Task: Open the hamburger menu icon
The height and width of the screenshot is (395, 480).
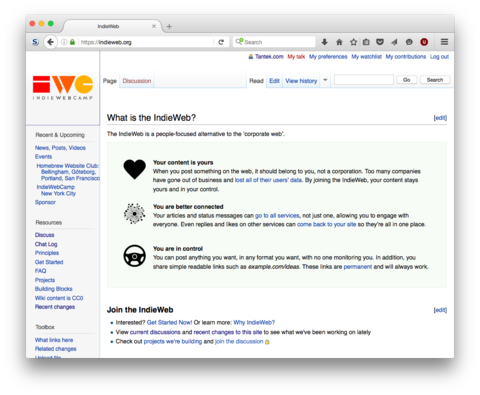Action: [444, 42]
